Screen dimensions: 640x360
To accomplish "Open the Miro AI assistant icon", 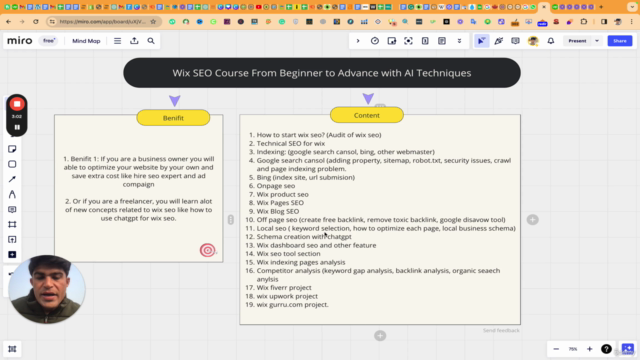I will [628, 349].
